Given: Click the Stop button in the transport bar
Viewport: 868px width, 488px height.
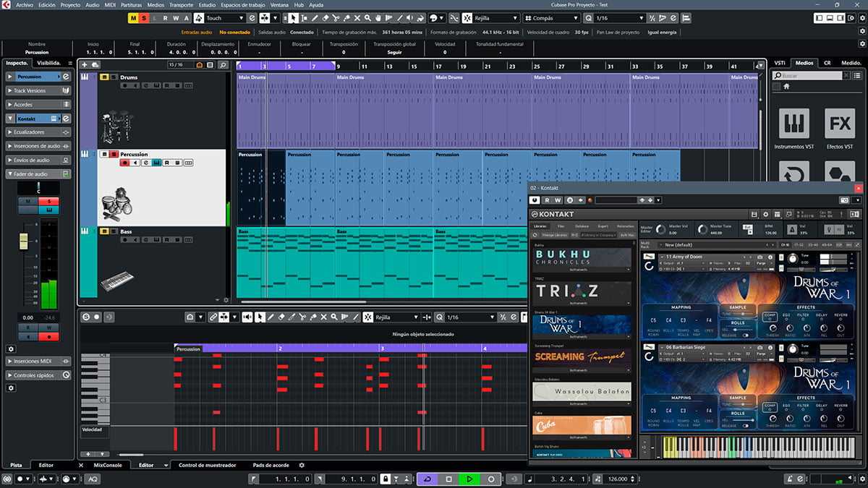Looking at the screenshot, I should click(448, 479).
